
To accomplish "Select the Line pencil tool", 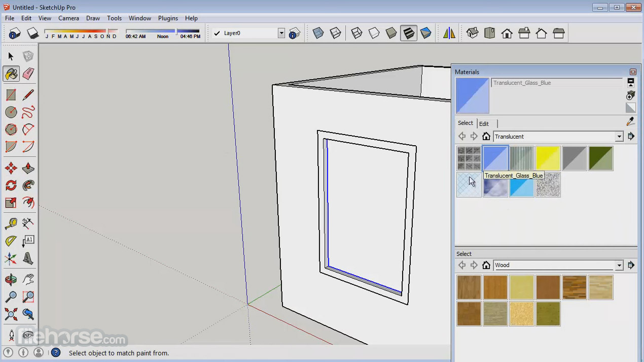I will point(28,95).
